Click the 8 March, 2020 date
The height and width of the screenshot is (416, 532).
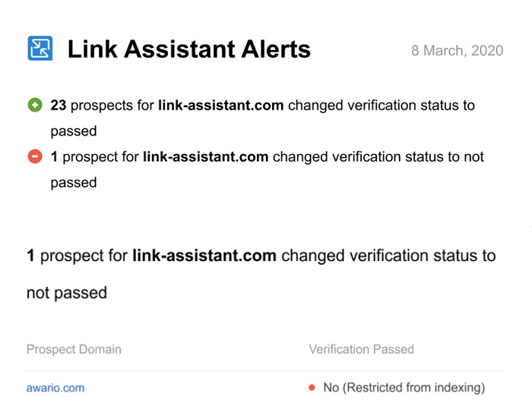[457, 51]
